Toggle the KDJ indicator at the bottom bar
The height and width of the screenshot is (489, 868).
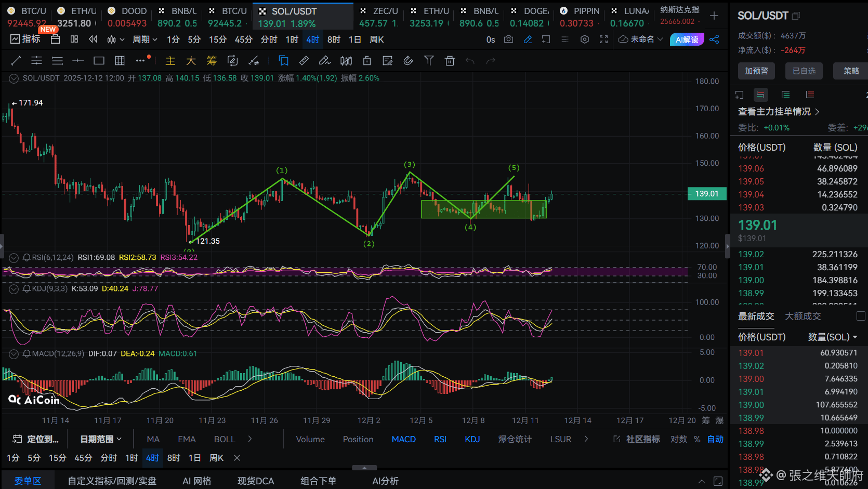point(472,439)
